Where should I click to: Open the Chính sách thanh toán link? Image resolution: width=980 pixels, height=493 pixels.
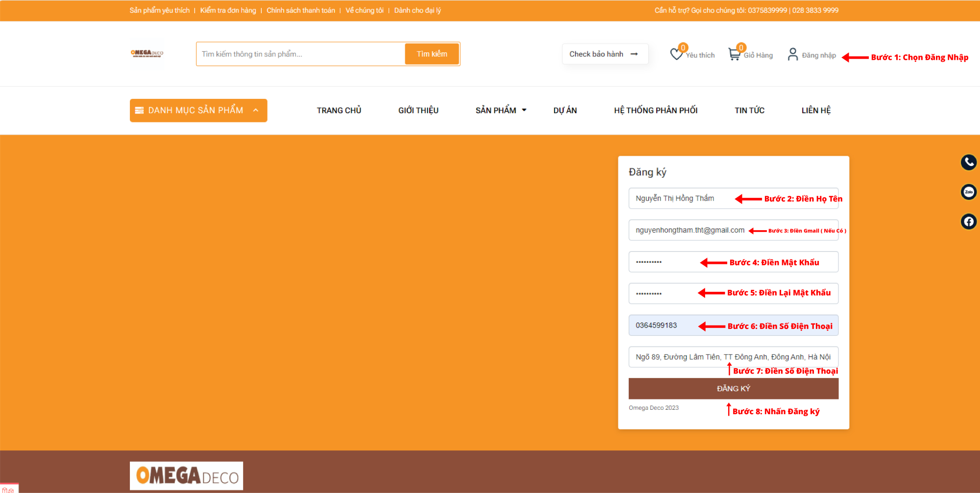[301, 10]
